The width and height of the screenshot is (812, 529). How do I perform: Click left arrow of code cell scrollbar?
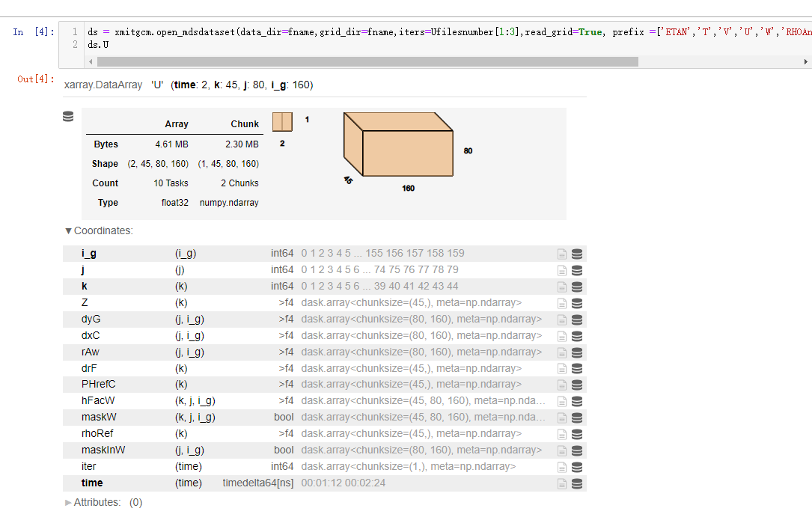click(91, 61)
